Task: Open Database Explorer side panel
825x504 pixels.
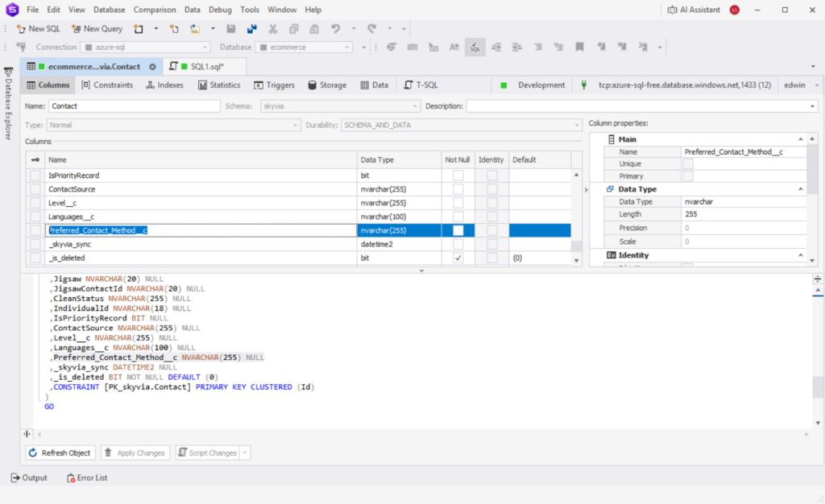Action: click(8, 105)
